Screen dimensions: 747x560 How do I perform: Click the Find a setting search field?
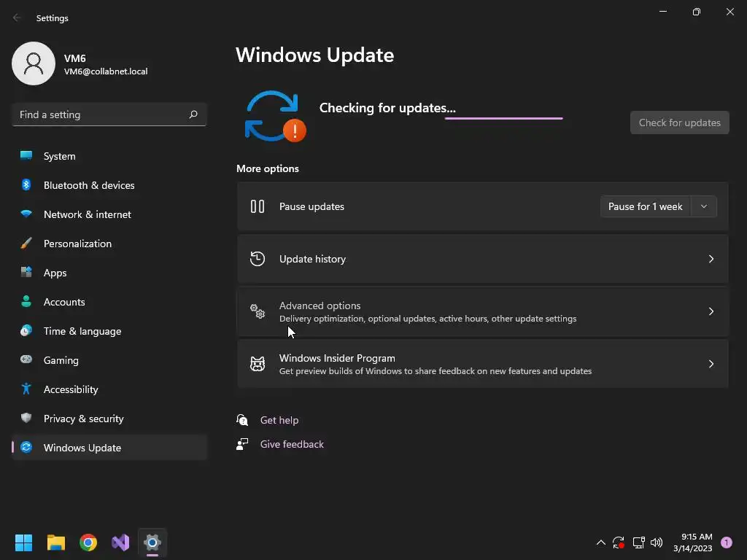coord(109,114)
